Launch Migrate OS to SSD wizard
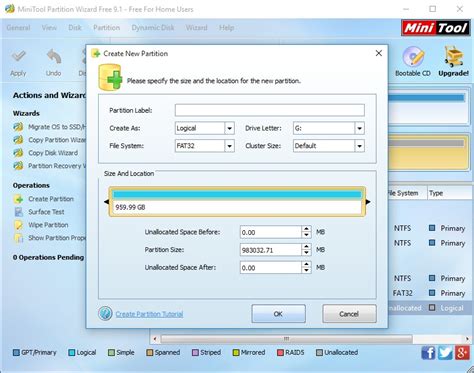474x373 pixels. (50, 127)
